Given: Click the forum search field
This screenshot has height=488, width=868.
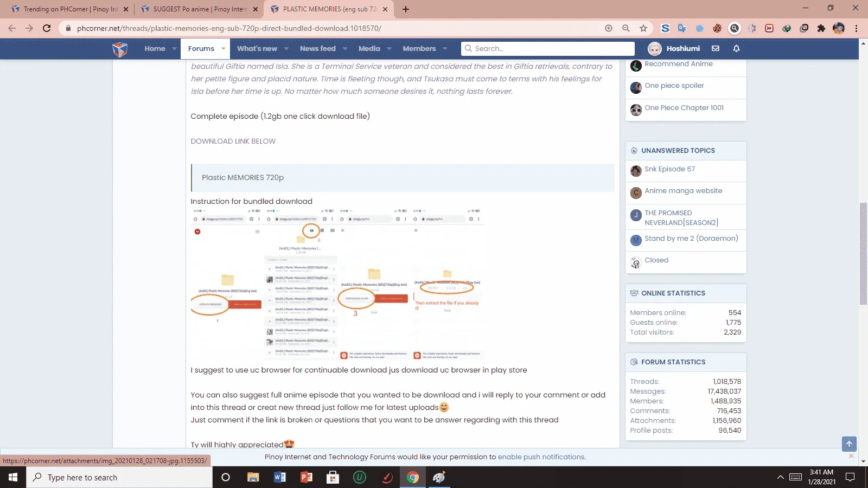Looking at the screenshot, I should [548, 48].
